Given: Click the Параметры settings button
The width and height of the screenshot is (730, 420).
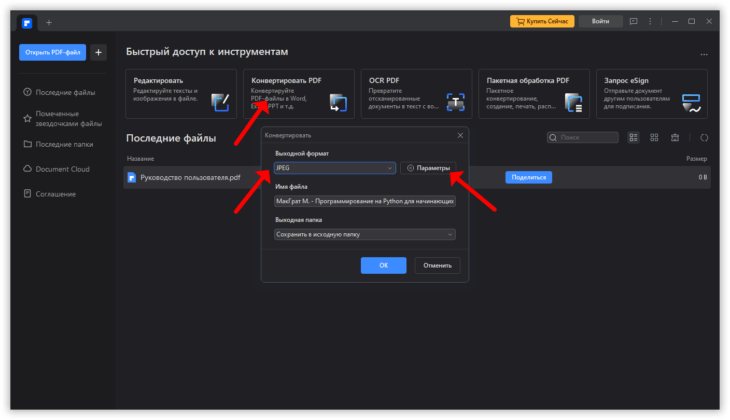Looking at the screenshot, I should pyautogui.click(x=428, y=168).
